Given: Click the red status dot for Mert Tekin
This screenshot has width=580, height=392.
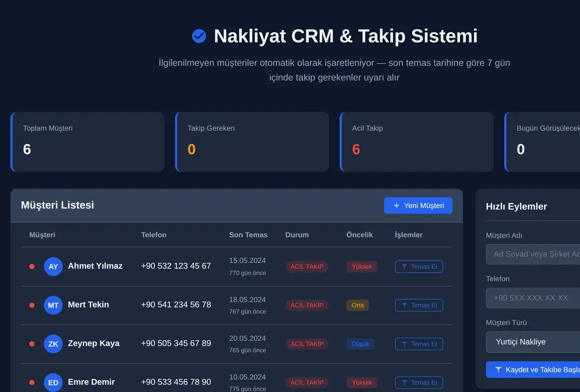Looking at the screenshot, I should click(x=32, y=305).
